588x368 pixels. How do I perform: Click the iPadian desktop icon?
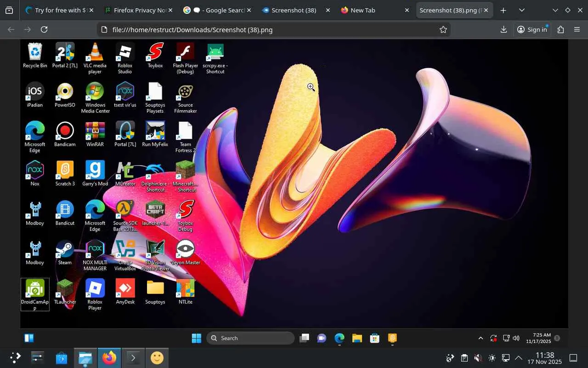click(x=35, y=95)
